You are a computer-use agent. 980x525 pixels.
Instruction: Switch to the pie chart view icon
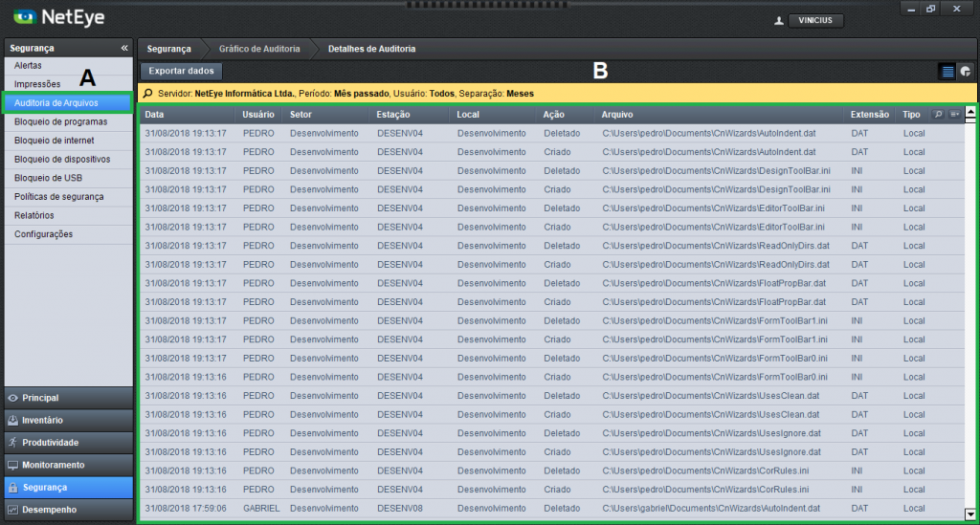tap(966, 72)
